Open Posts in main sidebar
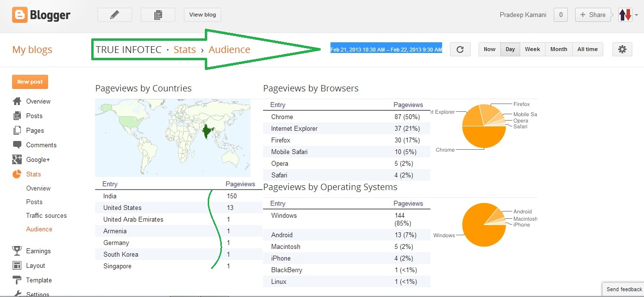 point(34,116)
